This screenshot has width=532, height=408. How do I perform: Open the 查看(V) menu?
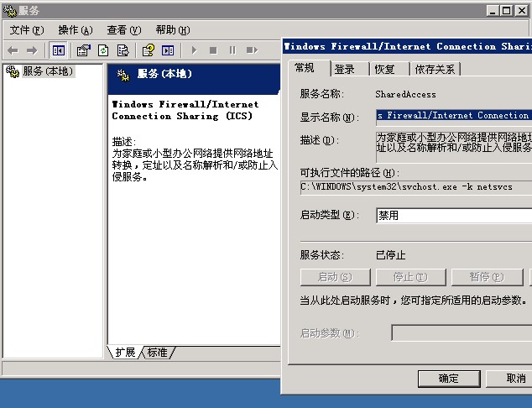[x=123, y=29]
